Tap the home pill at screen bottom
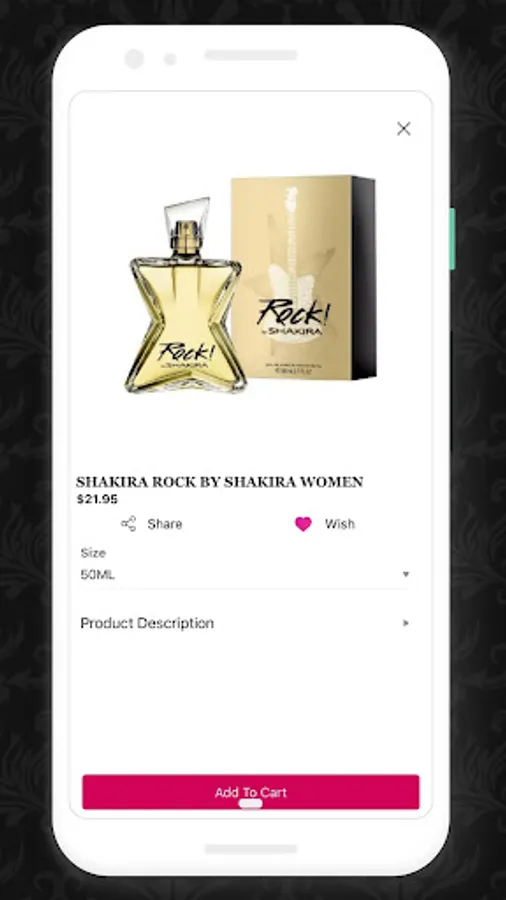 point(251,804)
